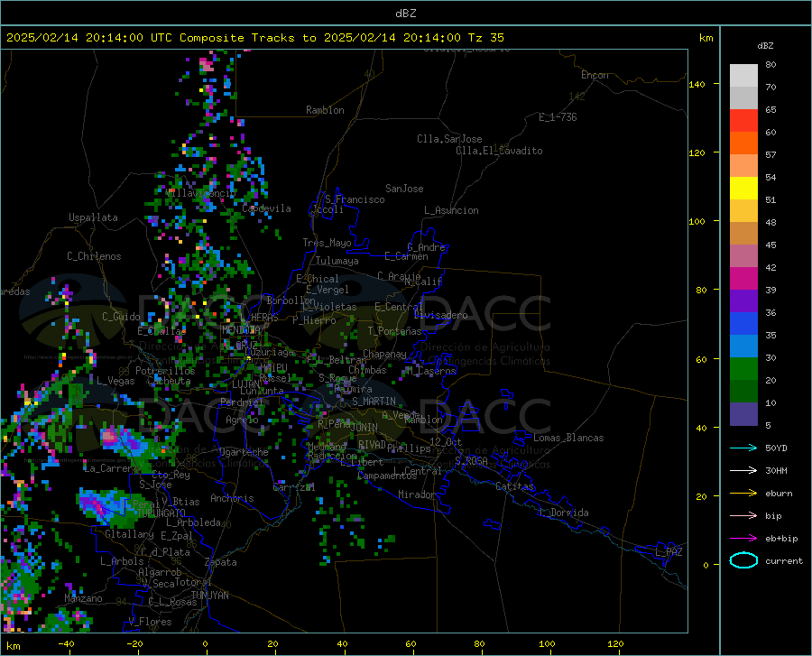Click the Ramblon label near map top

click(325, 110)
